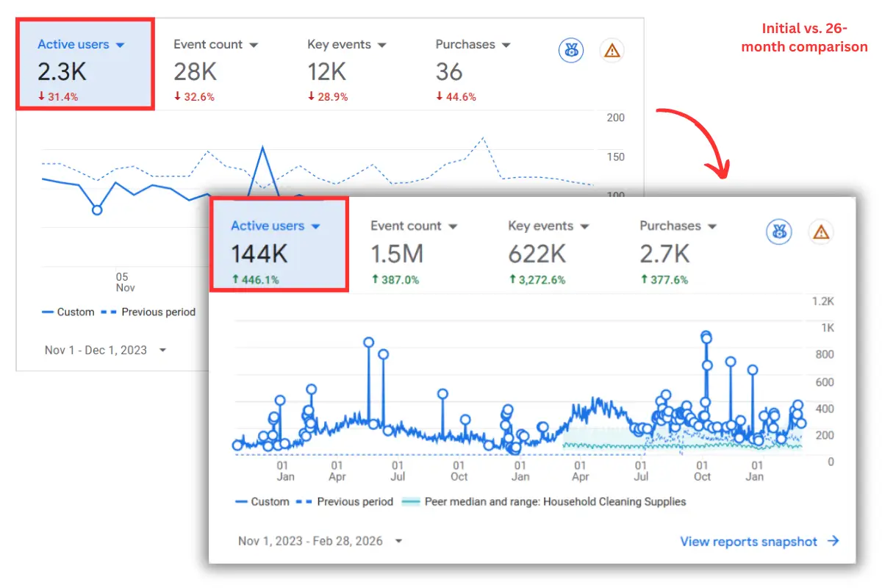Click the warning triangle icon on initial report
This screenshot has width=882, height=588.
pyautogui.click(x=612, y=50)
